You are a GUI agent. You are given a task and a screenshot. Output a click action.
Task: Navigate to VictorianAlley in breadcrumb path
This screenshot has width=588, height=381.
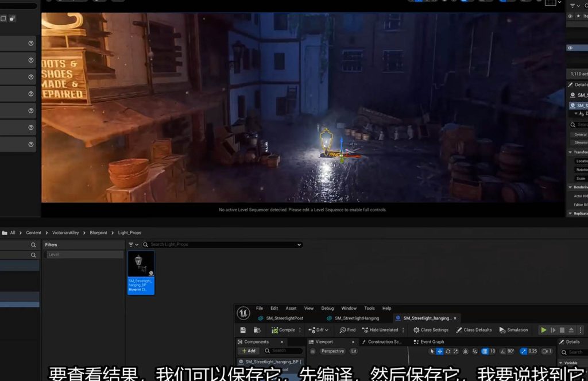click(x=65, y=233)
